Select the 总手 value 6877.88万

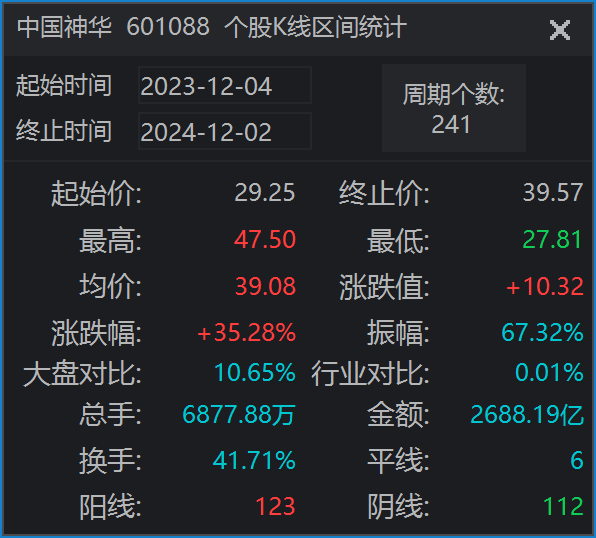coord(239,414)
